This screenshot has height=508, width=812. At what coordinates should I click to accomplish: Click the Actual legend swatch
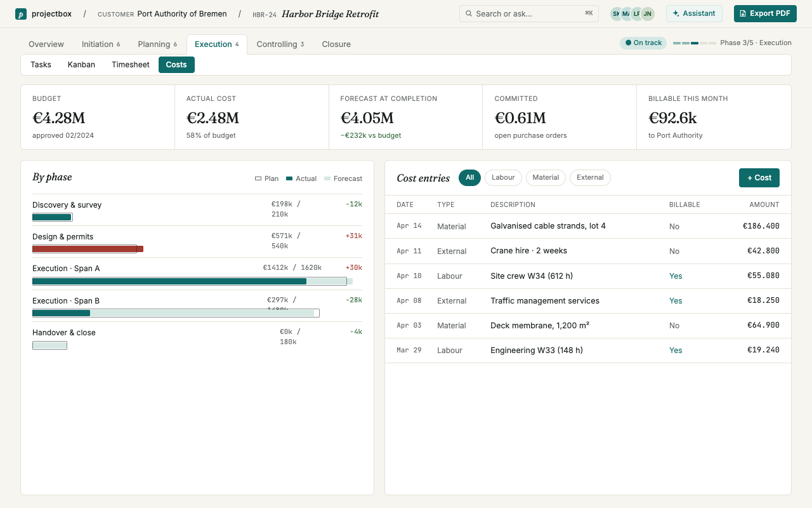(x=289, y=179)
